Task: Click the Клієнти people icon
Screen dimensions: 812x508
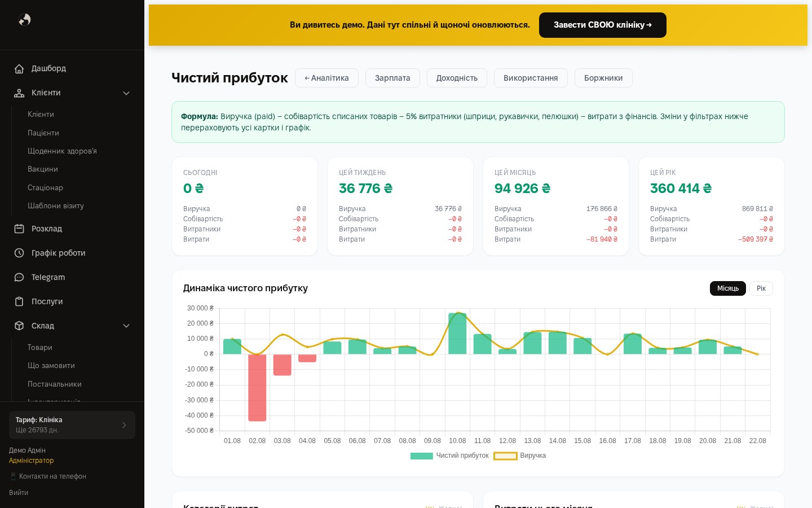Action: pyautogui.click(x=19, y=93)
